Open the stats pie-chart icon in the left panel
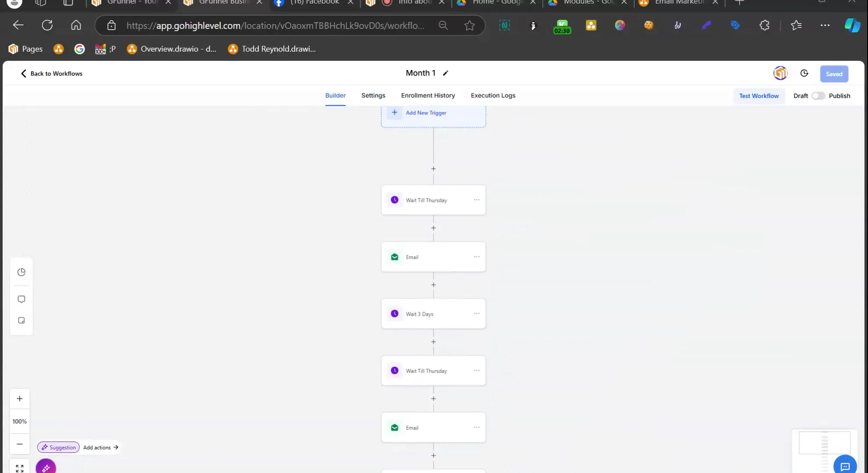Viewport: 868px width, 473px height. point(21,272)
